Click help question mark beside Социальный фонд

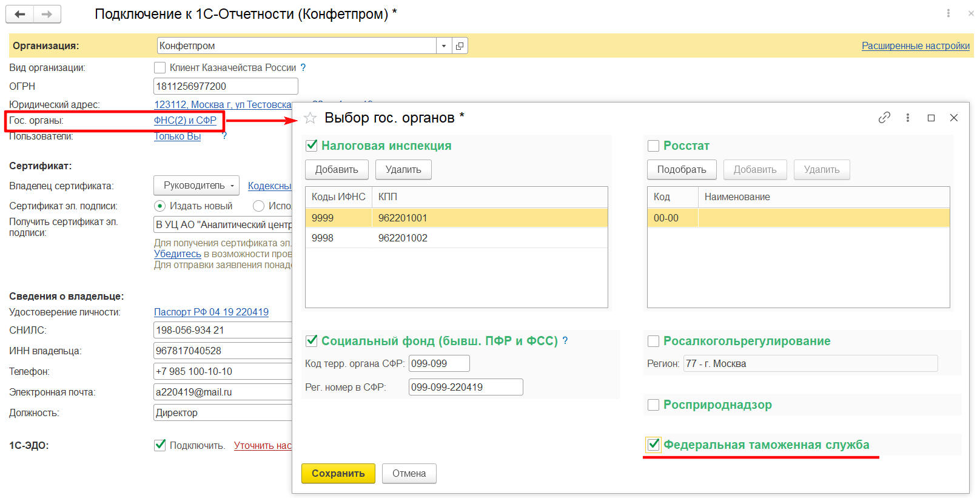(565, 341)
